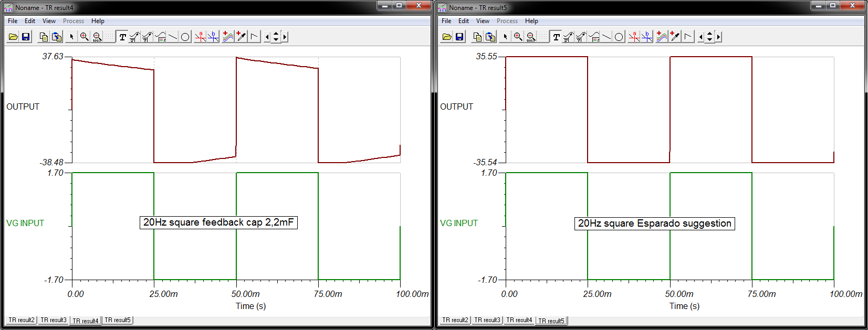The height and width of the screenshot is (330, 868).
Task: Switch to TR result3 tab in left window
Action: click(54, 320)
